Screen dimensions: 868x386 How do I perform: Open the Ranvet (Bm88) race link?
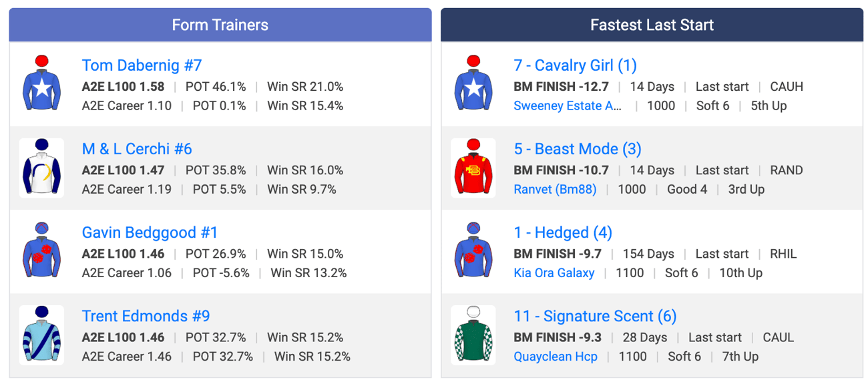click(x=555, y=189)
